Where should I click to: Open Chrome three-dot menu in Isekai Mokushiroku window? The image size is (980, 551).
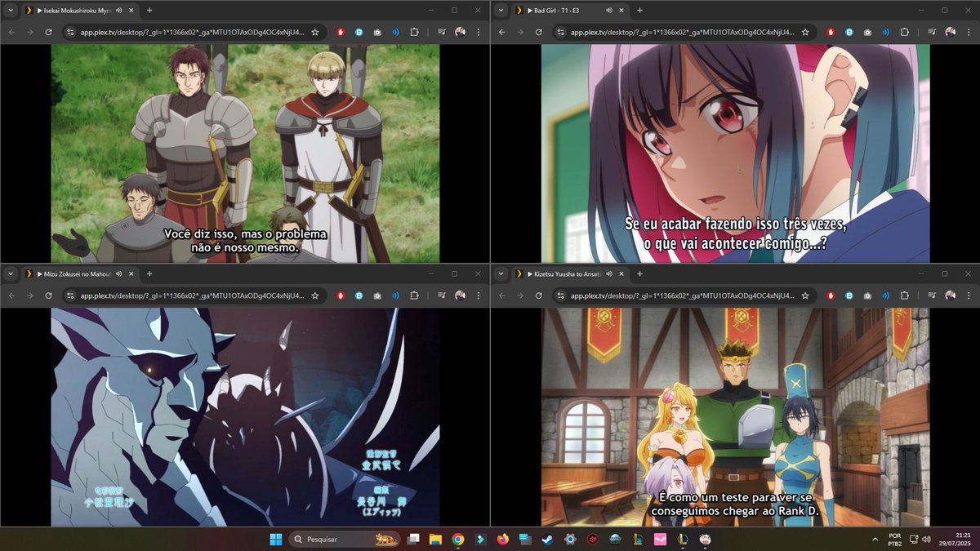point(479,32)
